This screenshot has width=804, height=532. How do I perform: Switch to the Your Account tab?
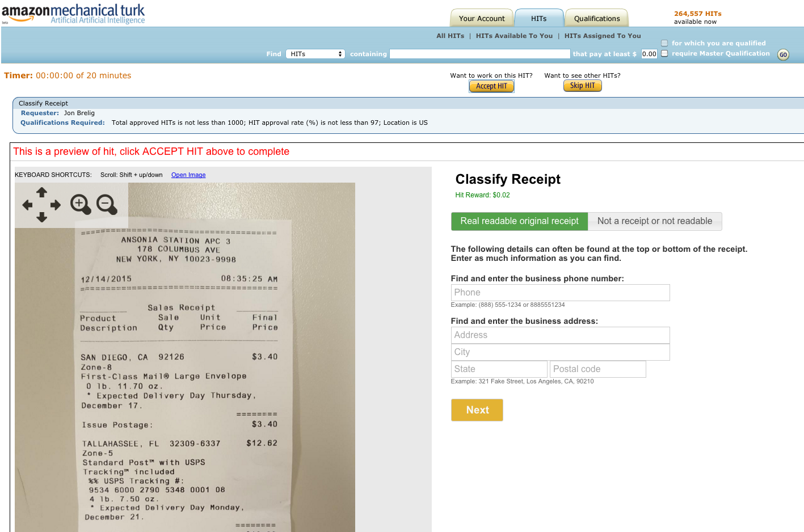(x=481, y=19)
